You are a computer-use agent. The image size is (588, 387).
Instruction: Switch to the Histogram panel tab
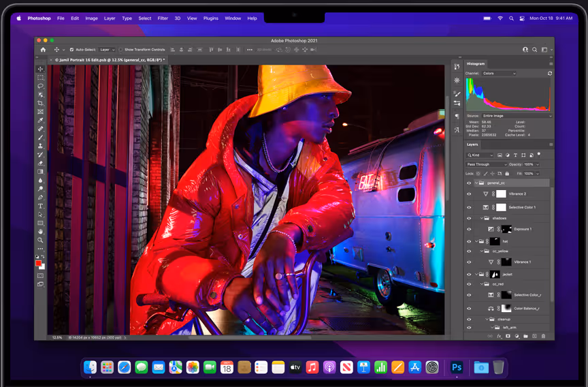[x=476, y=64]
